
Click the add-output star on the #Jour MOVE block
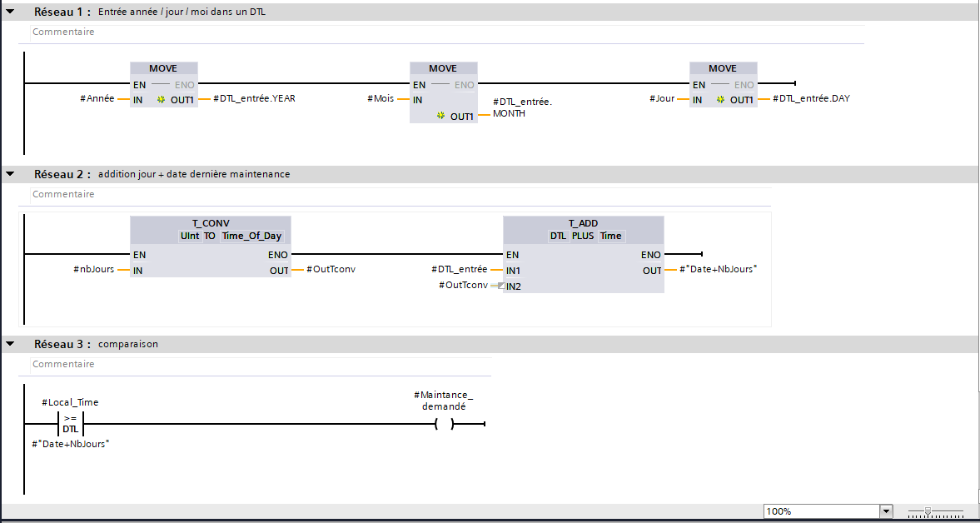click(x=721, y=99)
